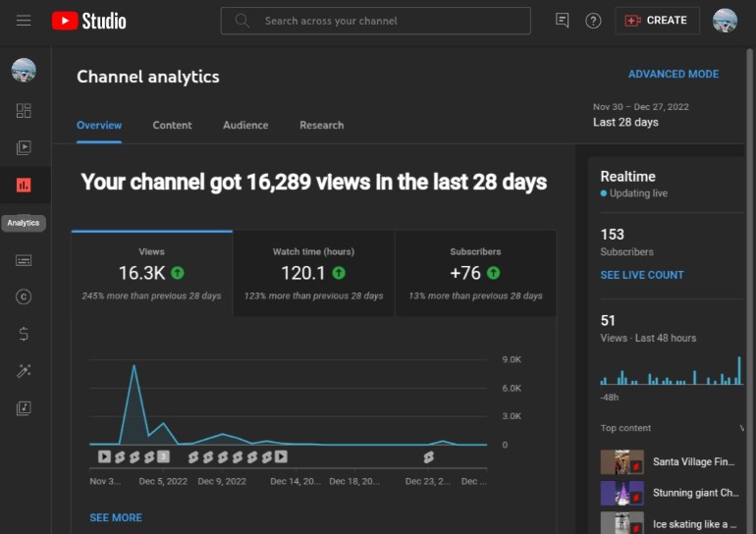Open the hamburger navigation menu
Screen dimensions: 756x534
coord(24,21)
